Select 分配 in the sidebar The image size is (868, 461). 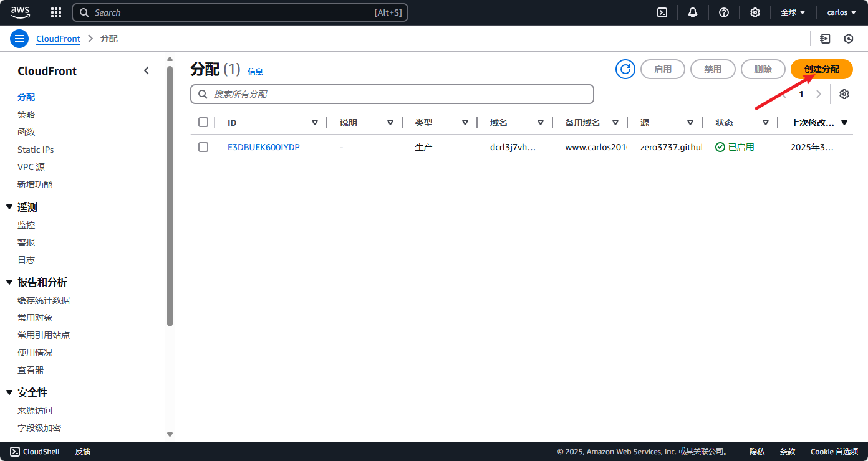pyautogui.click(x=26, y=97)
